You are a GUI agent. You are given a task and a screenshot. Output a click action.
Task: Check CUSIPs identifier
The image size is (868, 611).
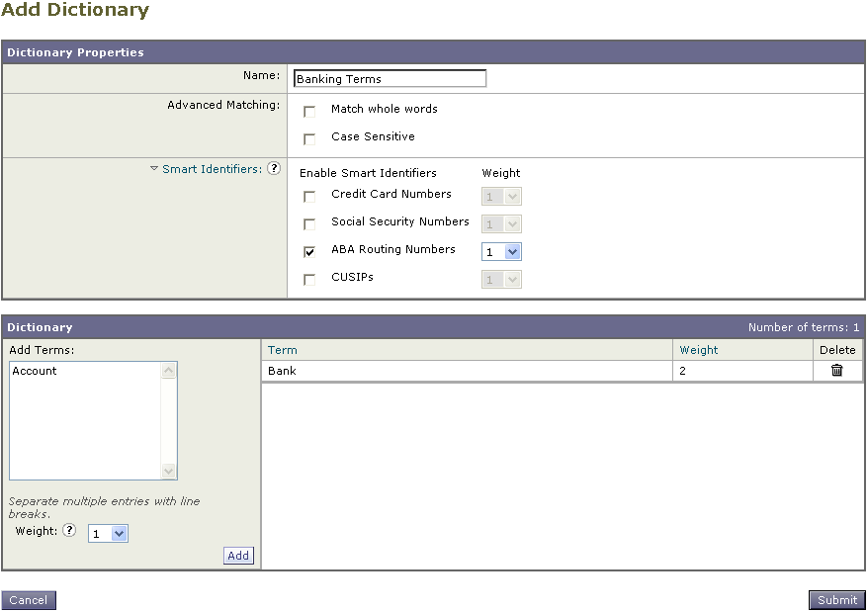coord(309,280)
